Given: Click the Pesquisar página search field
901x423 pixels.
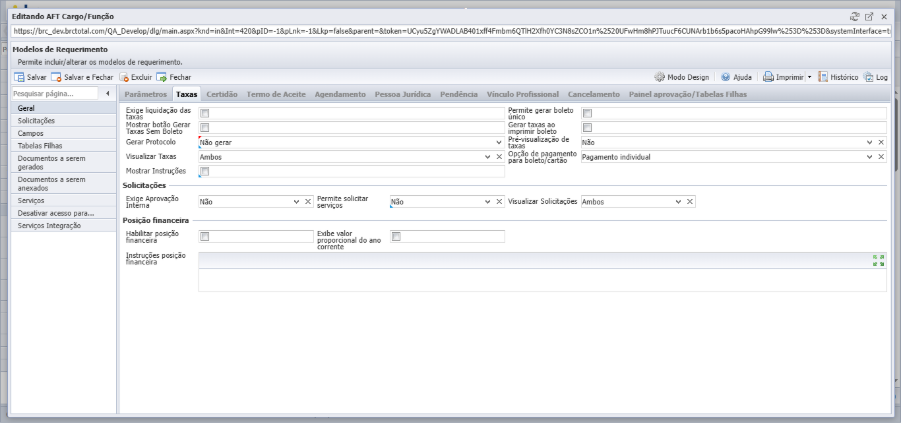Looking at the screenshot, I should click(x=55, y=93).
